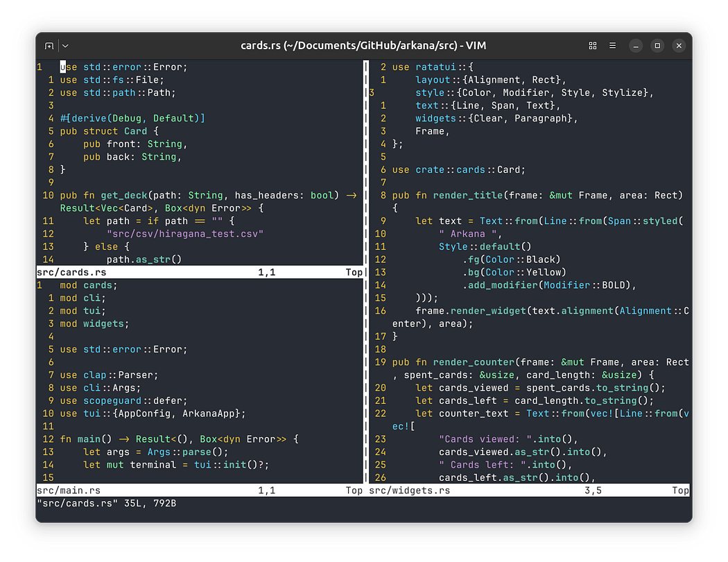The width and height of the screenshot is (728, 562).
Task: Click 'use clap::Parser;' line
Action: (x=109, y=375)
